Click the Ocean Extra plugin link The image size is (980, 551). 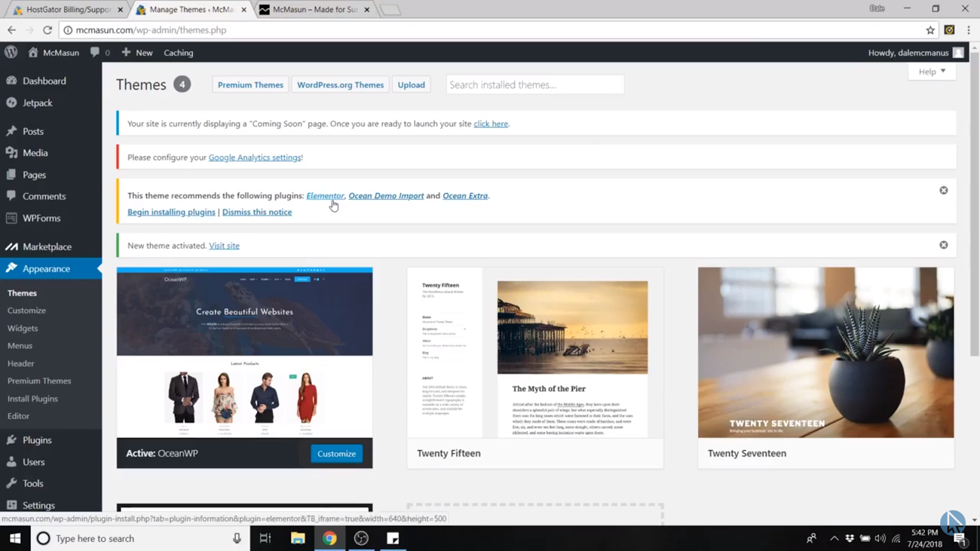point(466,196)
